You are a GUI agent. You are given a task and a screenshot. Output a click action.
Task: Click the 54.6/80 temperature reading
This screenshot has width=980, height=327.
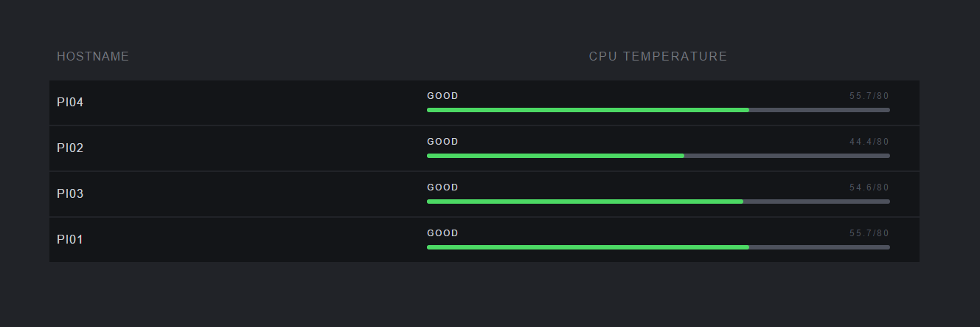tap(869, 187)
